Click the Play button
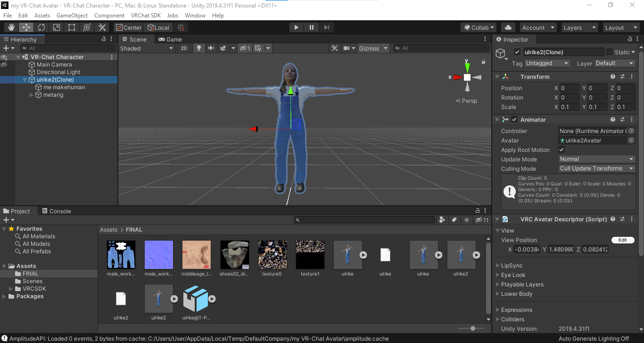 tap(296, 27)
